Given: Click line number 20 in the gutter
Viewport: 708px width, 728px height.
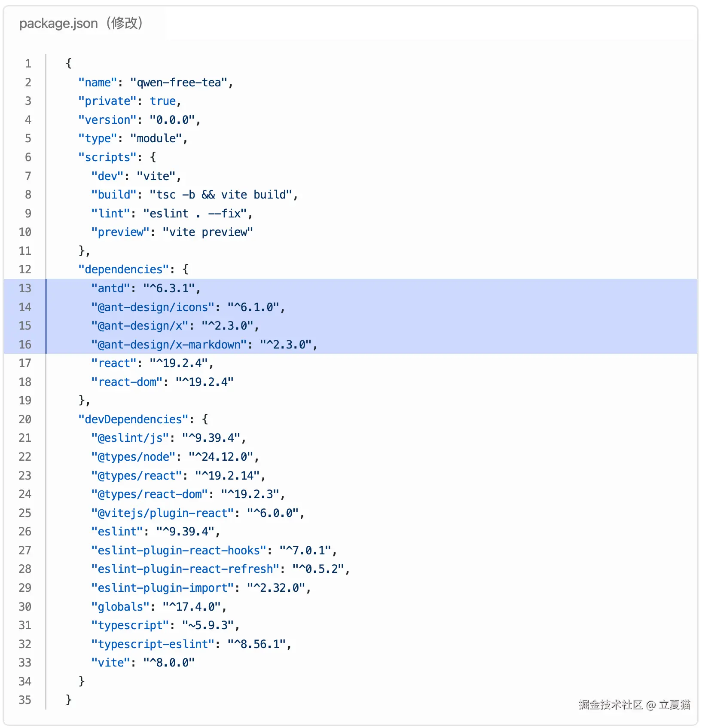Looking at the screenshot, I should [25, 419].
